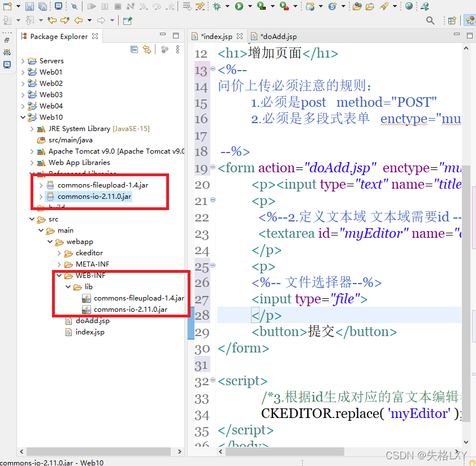Click the Drop to Frame icon
Viewport: 476px width, 466px height.
[x=187, y=6]
